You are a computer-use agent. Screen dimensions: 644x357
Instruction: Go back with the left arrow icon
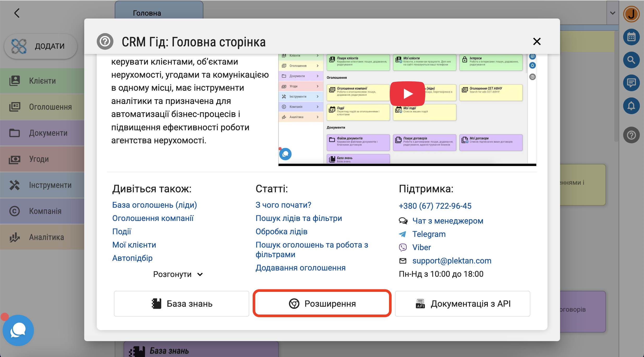coord(17,13)
